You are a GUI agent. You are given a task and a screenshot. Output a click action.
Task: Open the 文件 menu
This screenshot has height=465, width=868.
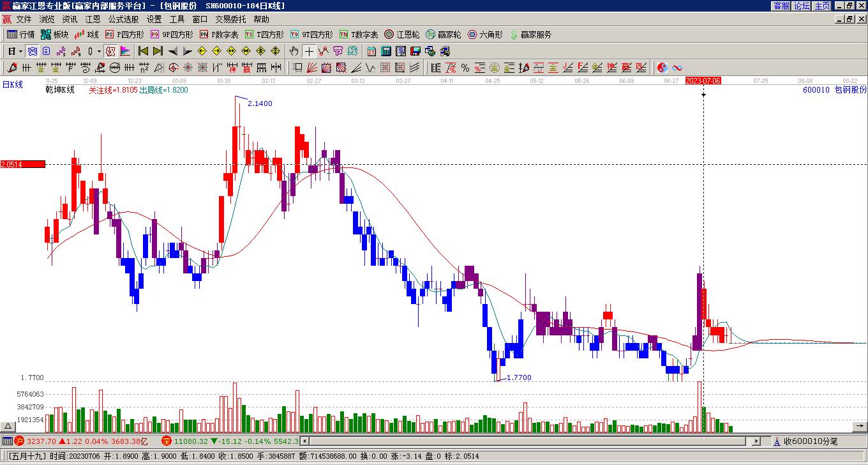click(24, 20)
